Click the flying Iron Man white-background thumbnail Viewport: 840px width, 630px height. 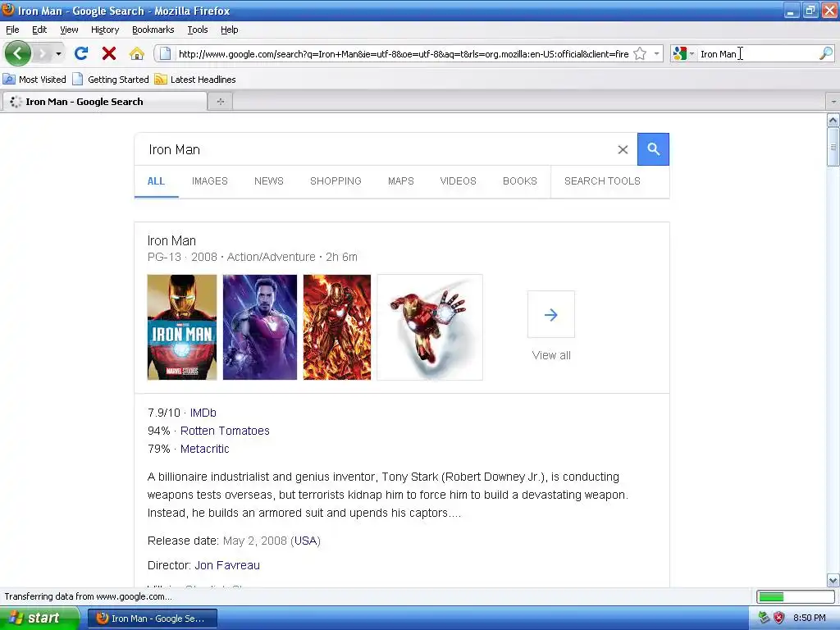point(430,327)
